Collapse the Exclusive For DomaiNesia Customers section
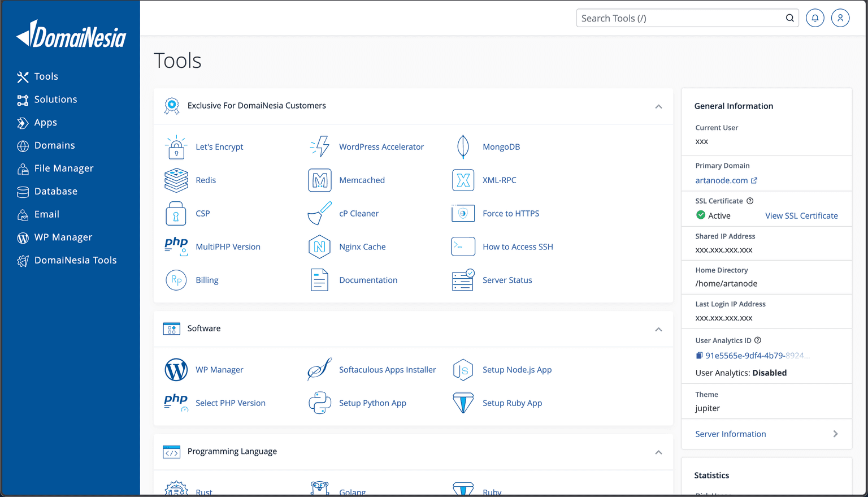868x497 pixels. (658, 106)
